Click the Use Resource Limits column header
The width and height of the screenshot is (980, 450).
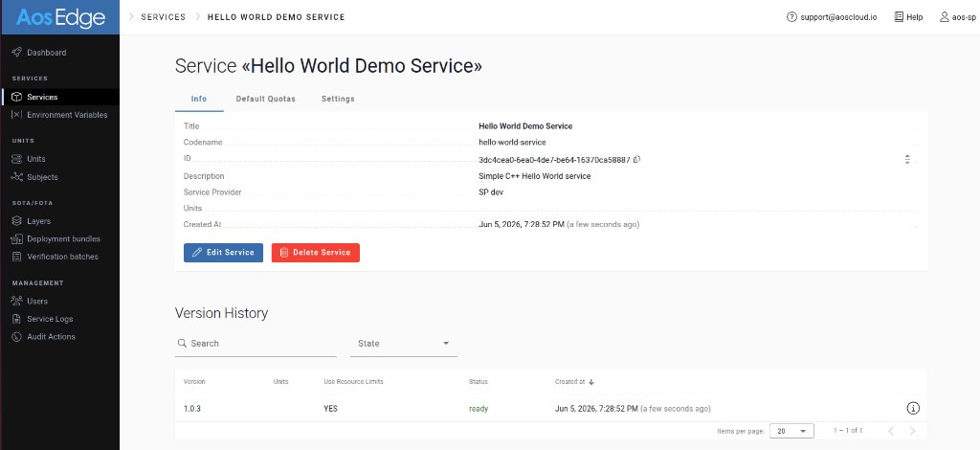point(354,382)
